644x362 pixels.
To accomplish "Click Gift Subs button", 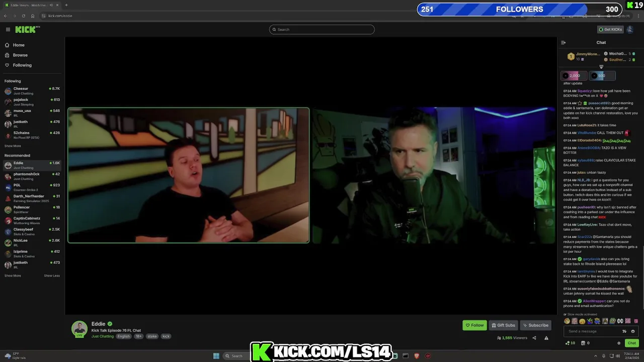I will (x=503, y=325).
